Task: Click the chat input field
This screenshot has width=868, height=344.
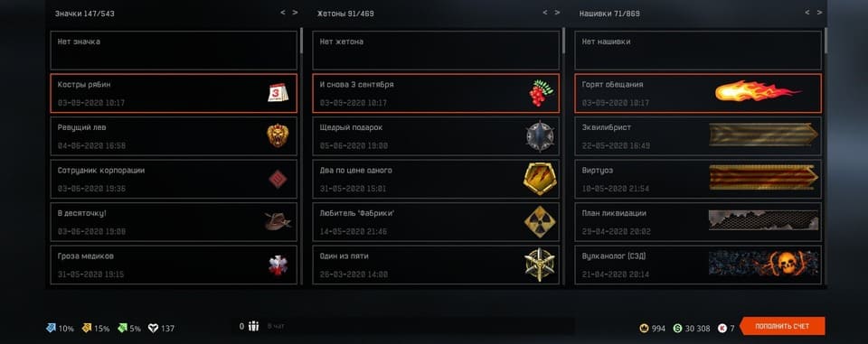Action: (418, 326)
